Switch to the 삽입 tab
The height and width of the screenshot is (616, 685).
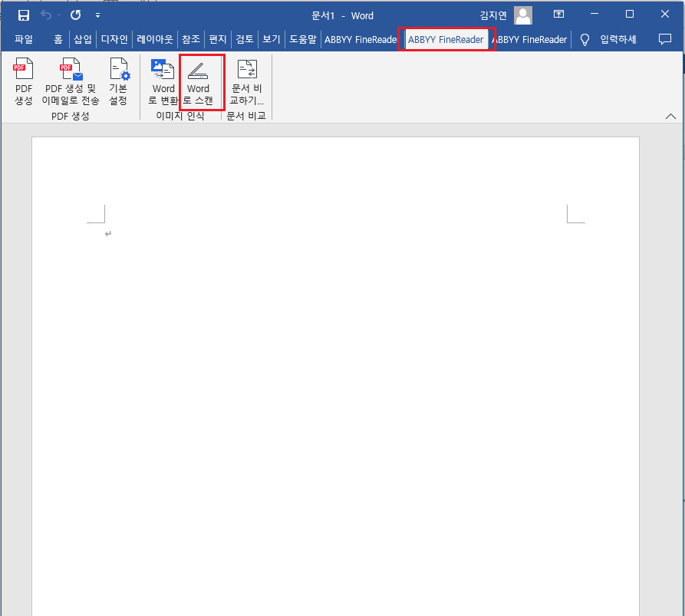83,39
